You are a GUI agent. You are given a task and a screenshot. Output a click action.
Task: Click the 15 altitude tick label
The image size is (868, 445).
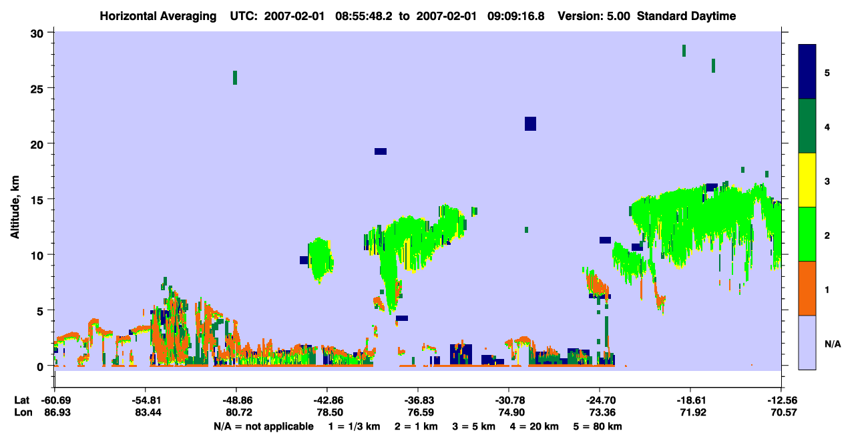(x=39, y=199)
